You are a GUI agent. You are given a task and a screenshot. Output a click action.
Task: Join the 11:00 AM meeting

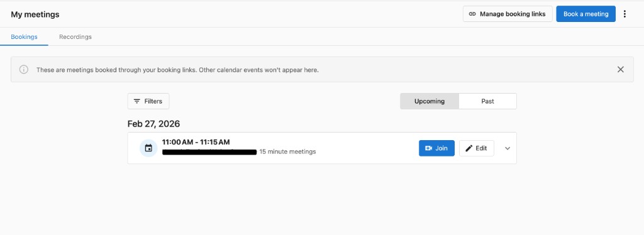(x=436, y=148)
